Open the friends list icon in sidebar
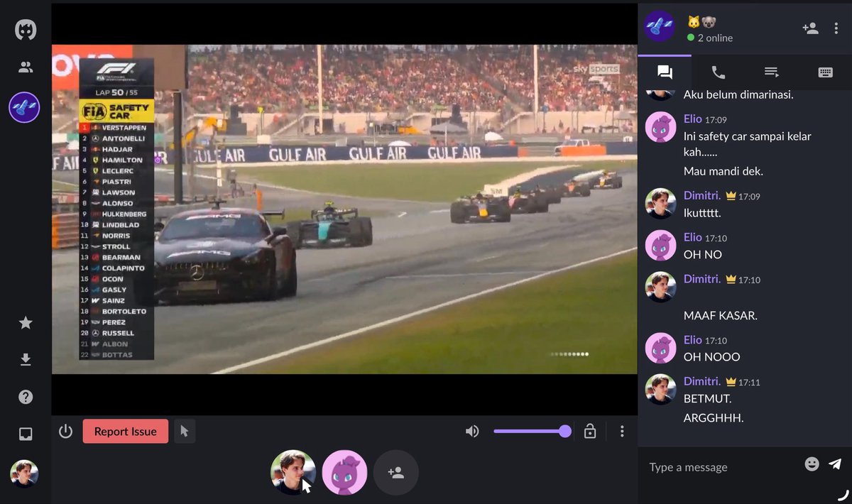The height and width of the screenshot is (504, 852). pyautogui.click(x=26, y=67)
